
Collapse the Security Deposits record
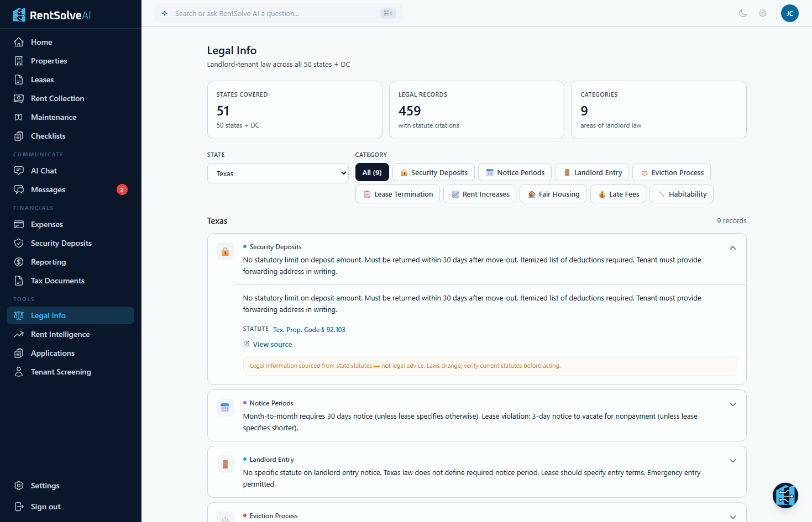(732, 248)
